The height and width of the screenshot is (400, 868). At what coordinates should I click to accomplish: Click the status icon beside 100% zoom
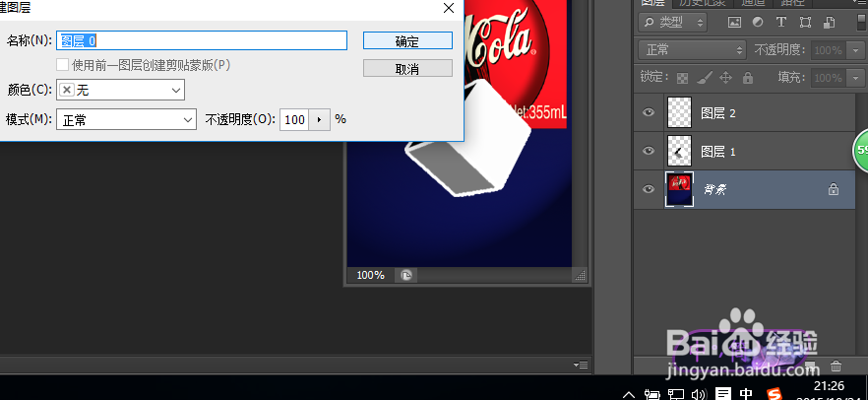point(406,275)
